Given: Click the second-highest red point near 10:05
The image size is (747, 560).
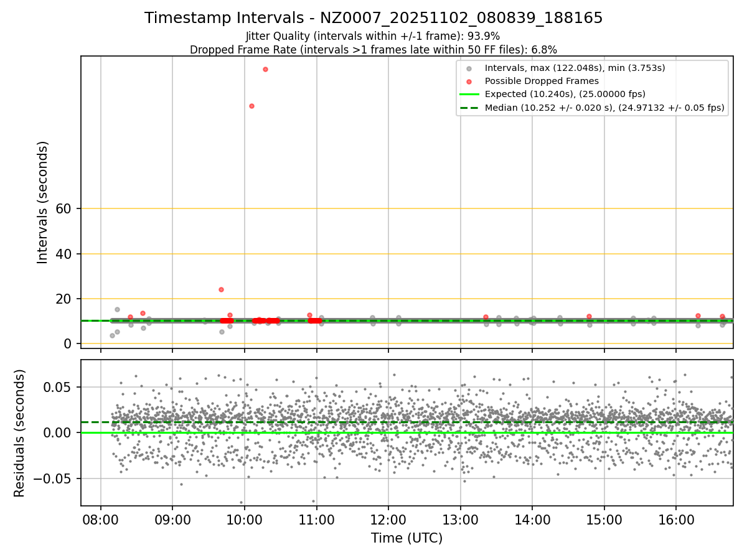Looking at the screenshot, I should (x=251, y=106).
